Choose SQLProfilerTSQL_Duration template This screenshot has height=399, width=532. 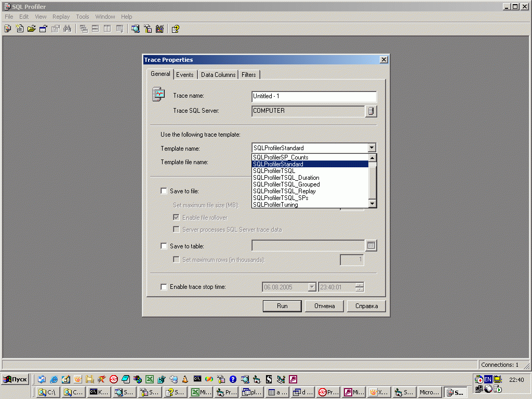[x=310, y=178]
